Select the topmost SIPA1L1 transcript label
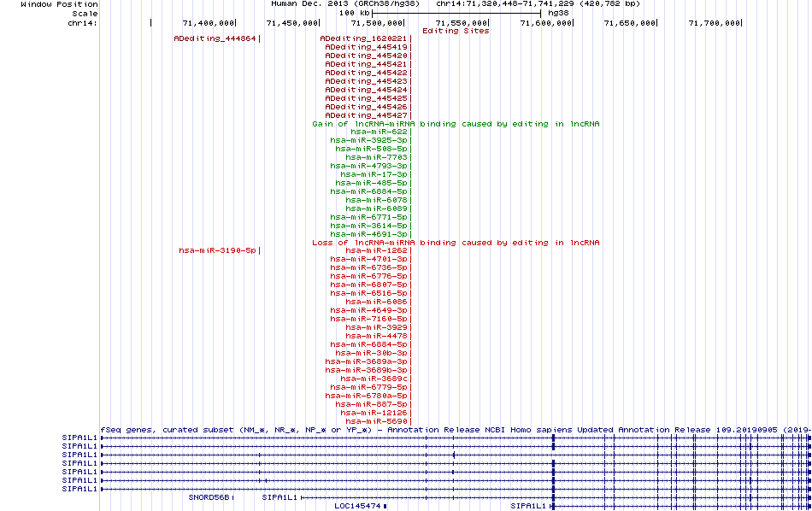Screen dimensions: 812x511 [x=79, y=438]
